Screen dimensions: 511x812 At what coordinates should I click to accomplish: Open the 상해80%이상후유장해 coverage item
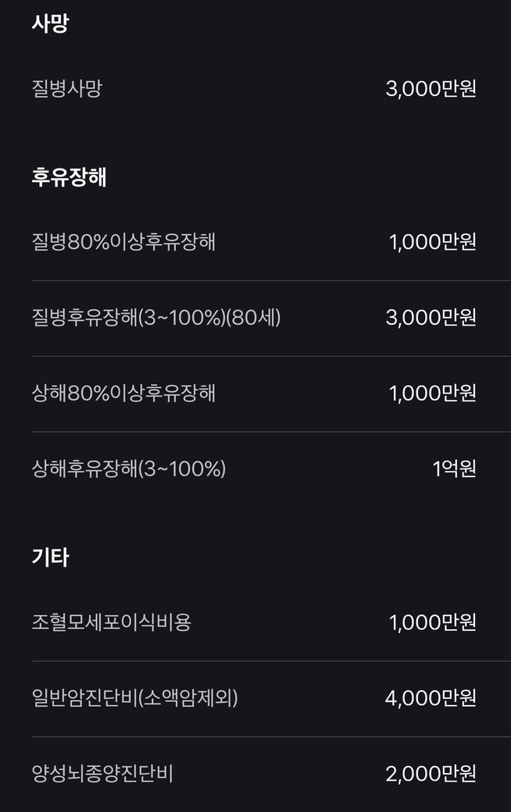point(123,394)
